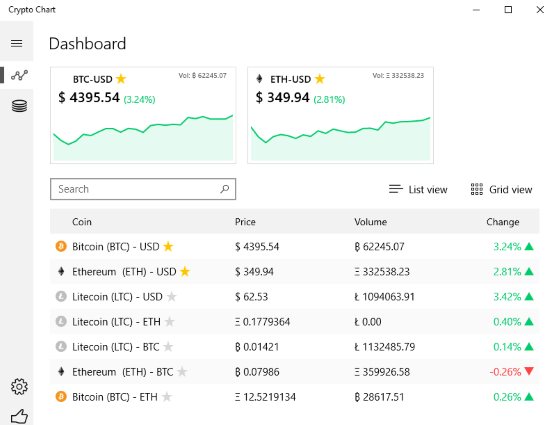Select the Ethereum (ETH) - BTC row label

coord(123,372)
